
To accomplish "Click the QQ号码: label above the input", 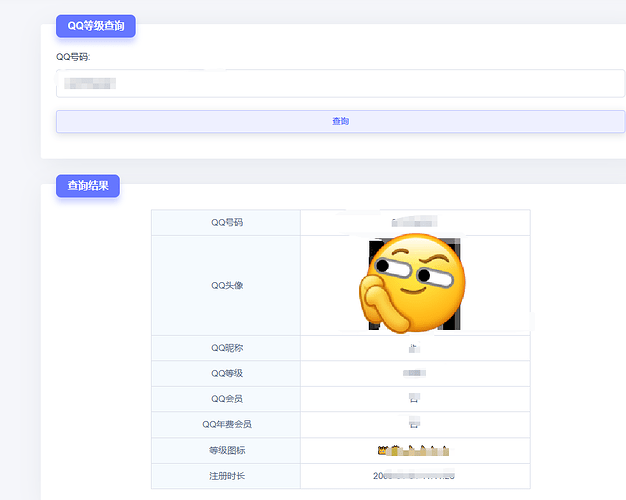I will click(x=73, y=57).
